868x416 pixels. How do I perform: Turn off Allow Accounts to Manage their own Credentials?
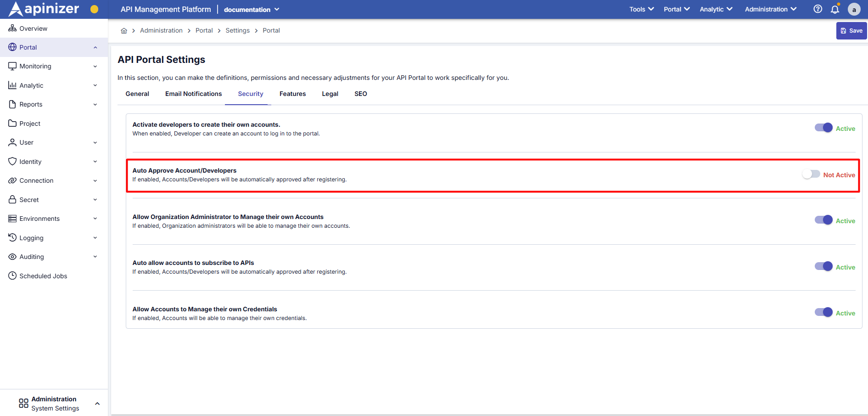[x=822, y=312]
